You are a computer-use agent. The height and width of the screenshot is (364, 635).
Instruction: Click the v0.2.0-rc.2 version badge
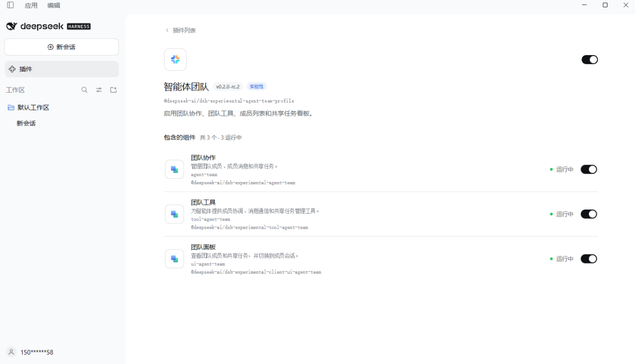coord(228,87)
